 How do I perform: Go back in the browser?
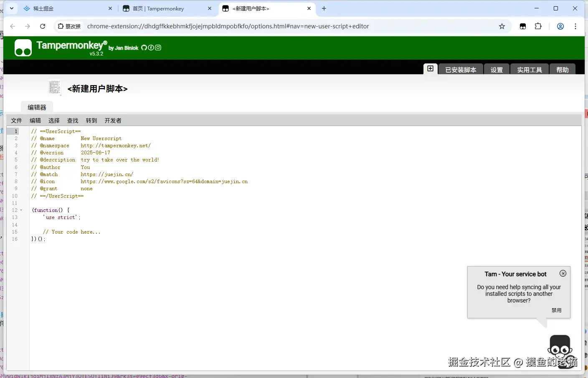(13, 26)
